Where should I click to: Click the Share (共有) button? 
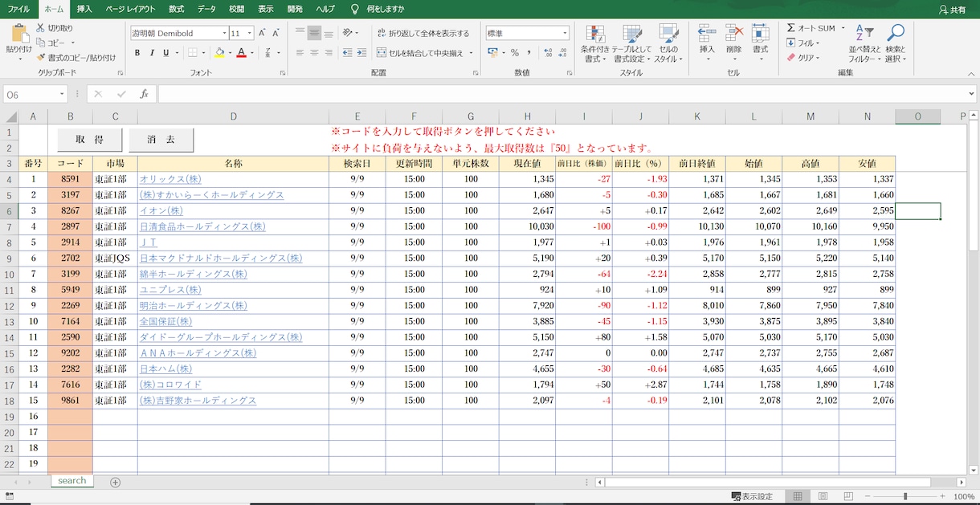(x=952, y=10)
